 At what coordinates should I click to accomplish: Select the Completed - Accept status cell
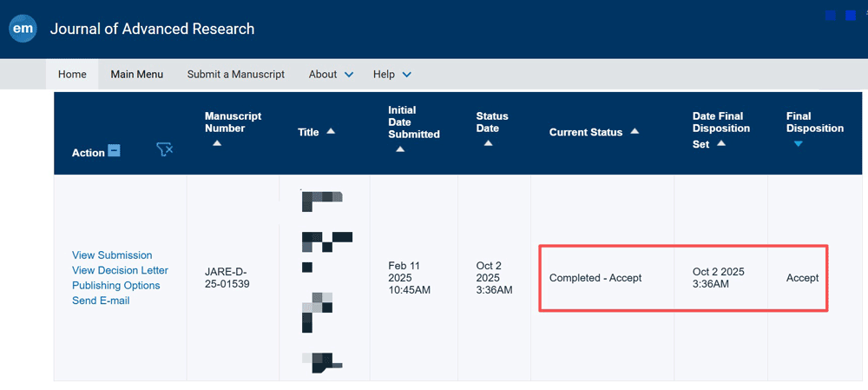(x=595, y=278)
